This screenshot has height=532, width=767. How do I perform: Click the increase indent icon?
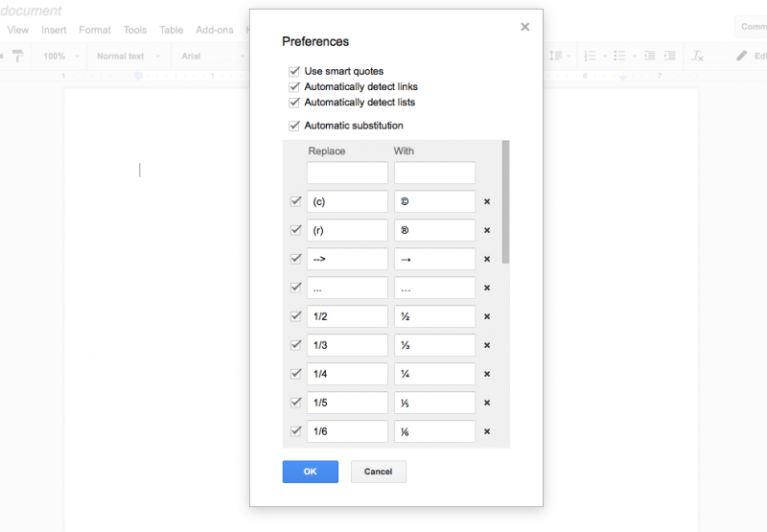point(670,57)
